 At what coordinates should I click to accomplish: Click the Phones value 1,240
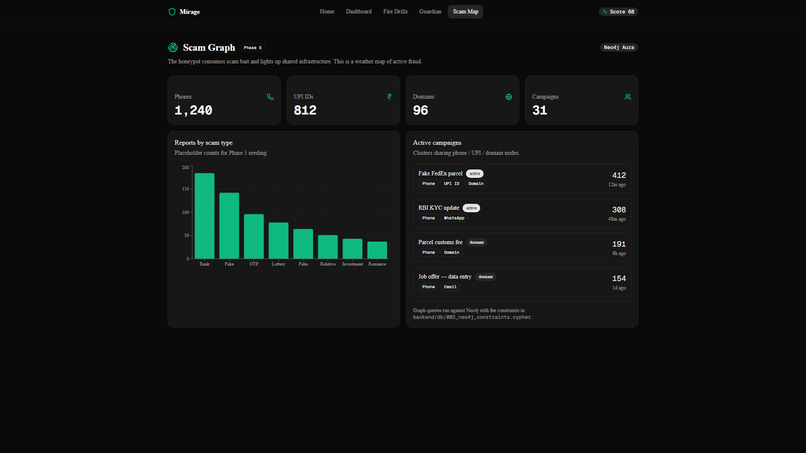click(x=193, y=111)
